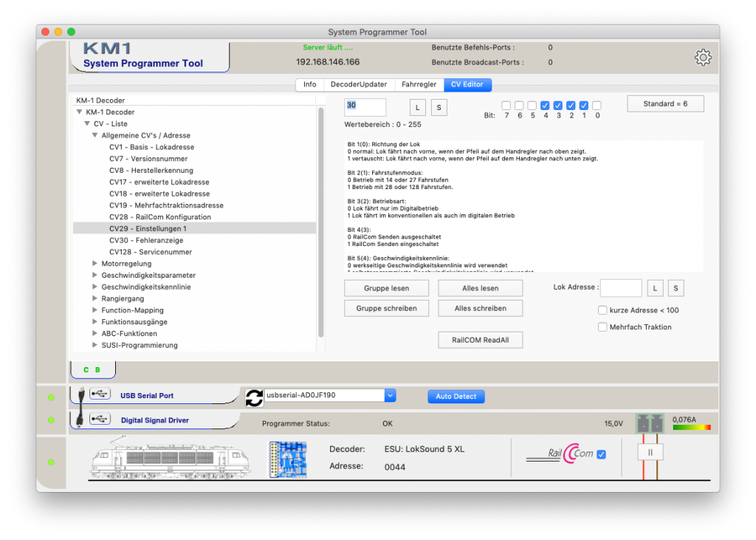Open the settings gear icon
Viewport: 756px width, 540px height.
coord(702,57)
